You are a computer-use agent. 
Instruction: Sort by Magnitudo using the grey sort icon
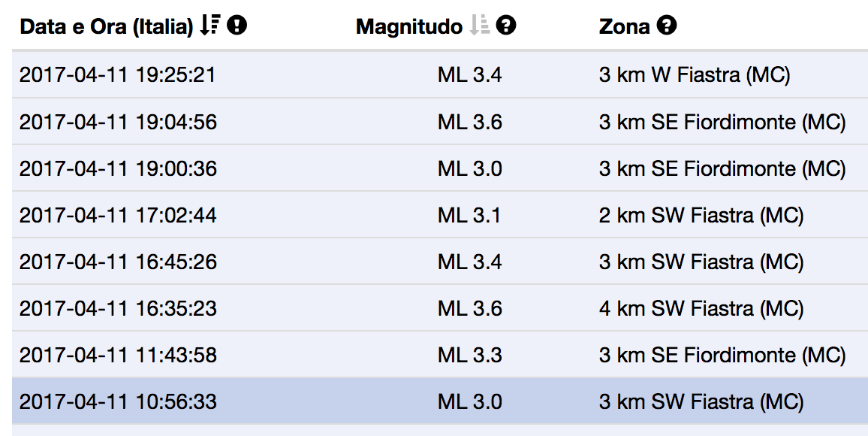click(x=479, y=26)
